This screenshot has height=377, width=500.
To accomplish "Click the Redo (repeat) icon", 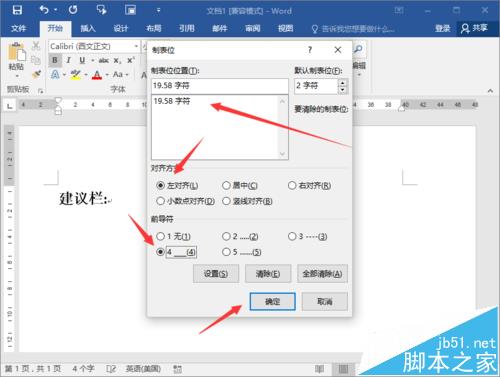I will (73, 10).
